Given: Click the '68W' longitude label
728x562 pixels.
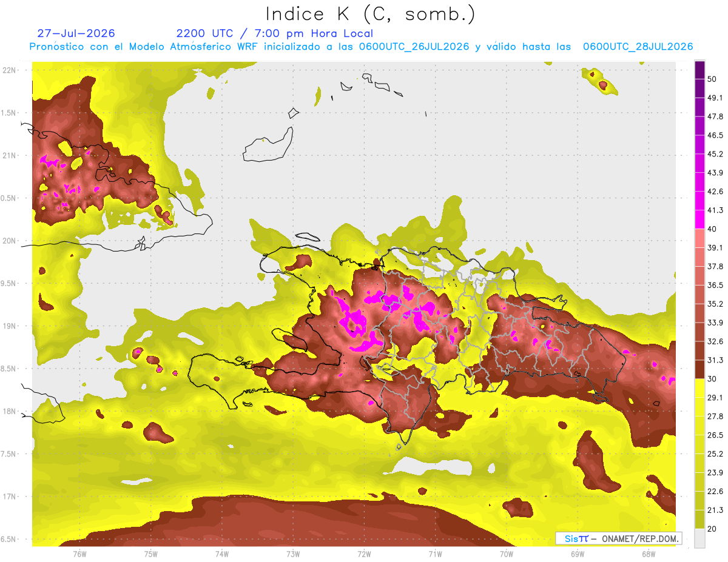Looking at the screenshot, I should [x=649, y=554].
